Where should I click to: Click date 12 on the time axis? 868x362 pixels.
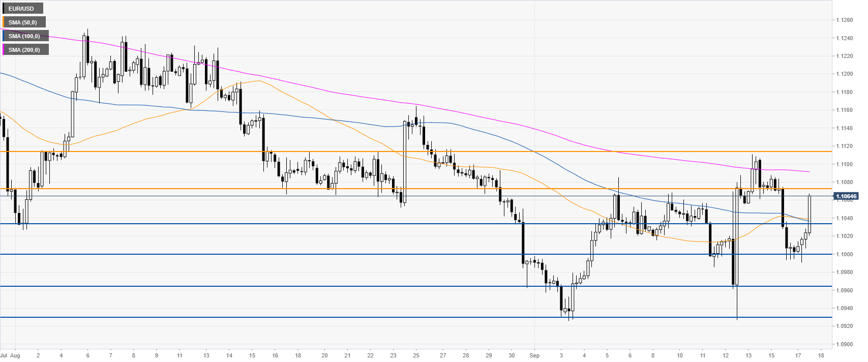point(726,355)
